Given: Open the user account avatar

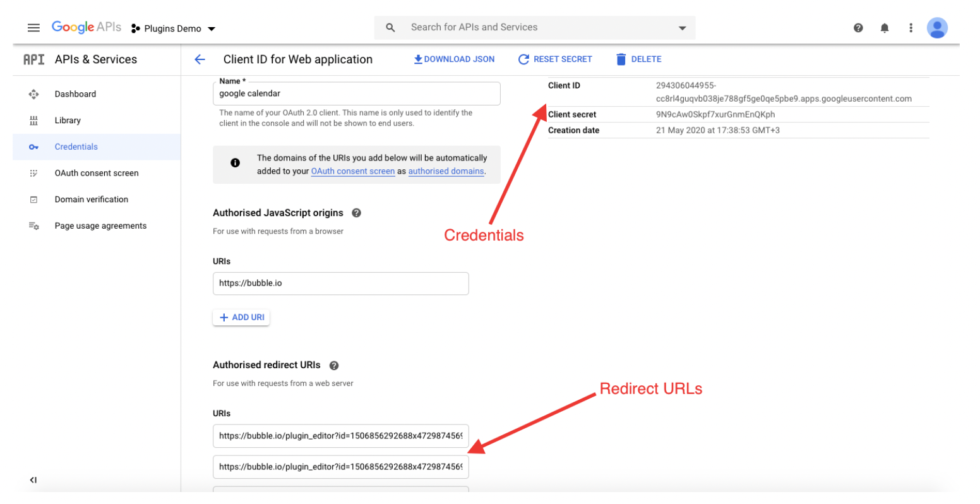Looking at the screenshot, I should [x=938, y=28].
